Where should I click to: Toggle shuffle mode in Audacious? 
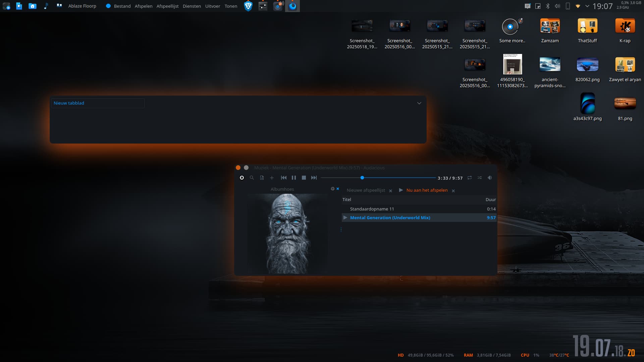(x=480, y=178)
